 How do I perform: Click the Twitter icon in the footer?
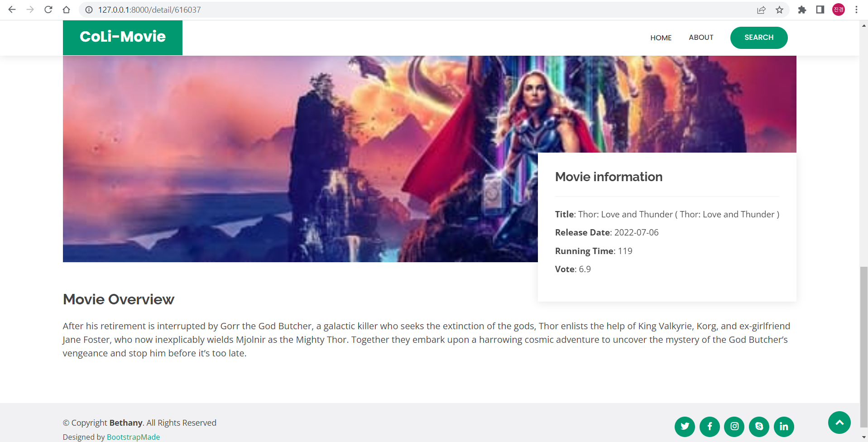coord(685,427)
